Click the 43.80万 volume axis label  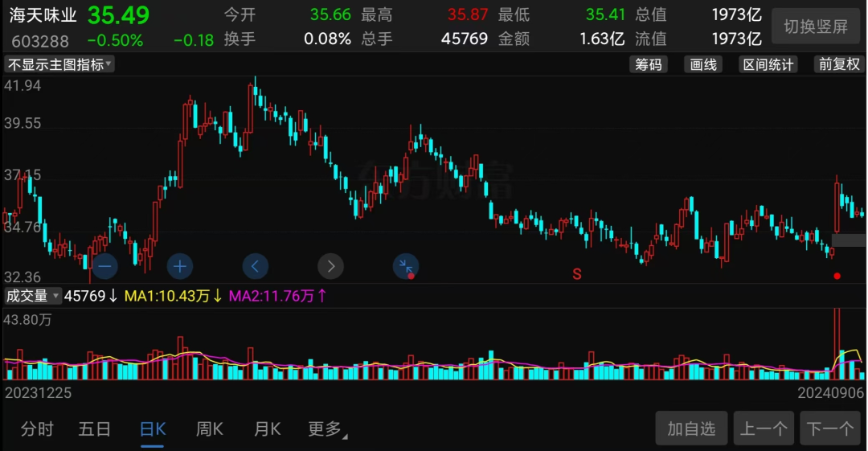[x=27, y=320]
